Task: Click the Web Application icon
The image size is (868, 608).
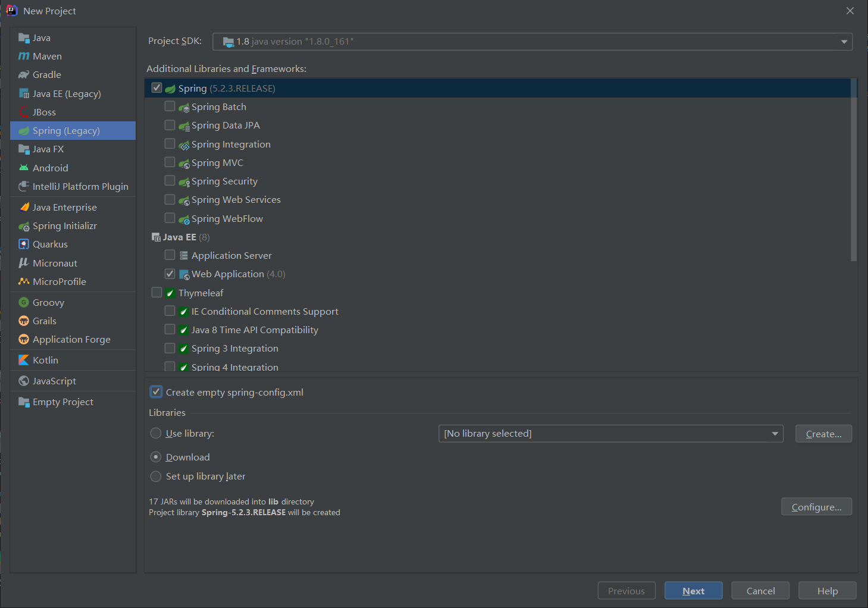Action: point(184,275)
